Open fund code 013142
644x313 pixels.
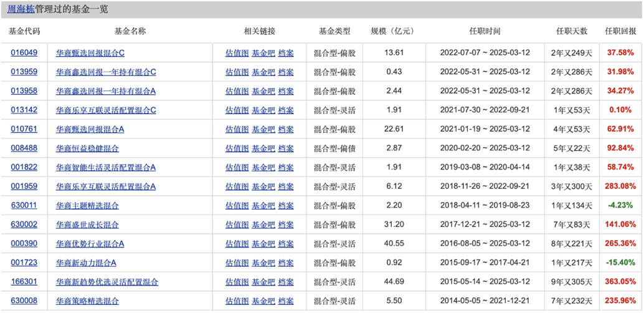24,110
